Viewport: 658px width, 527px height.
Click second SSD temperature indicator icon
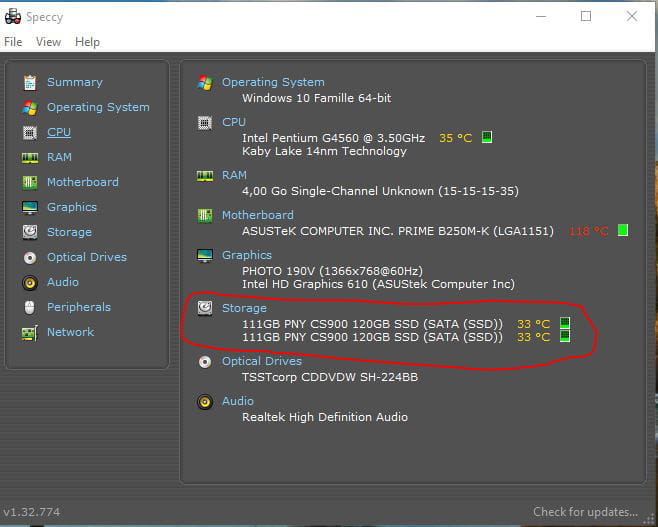565,336
